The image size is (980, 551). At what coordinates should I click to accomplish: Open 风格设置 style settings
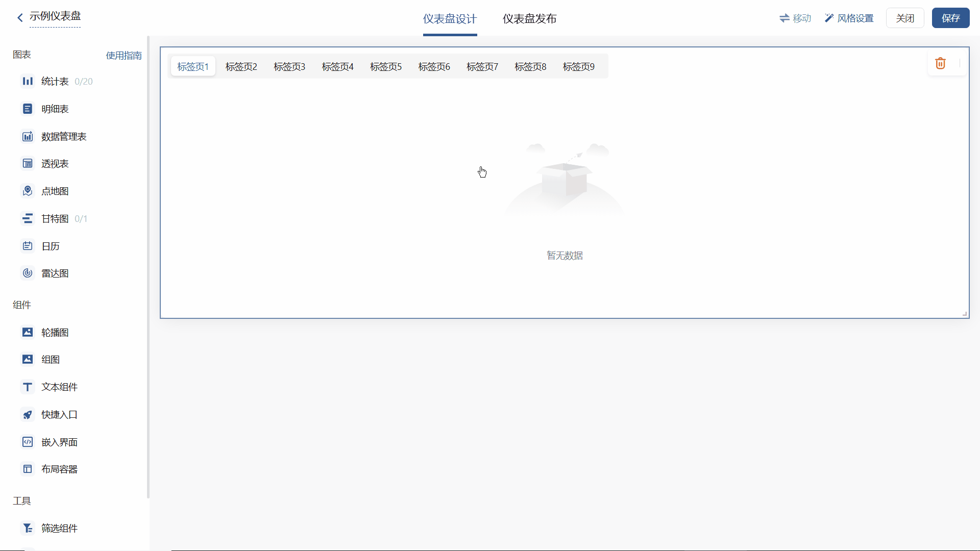click(849, 18)
